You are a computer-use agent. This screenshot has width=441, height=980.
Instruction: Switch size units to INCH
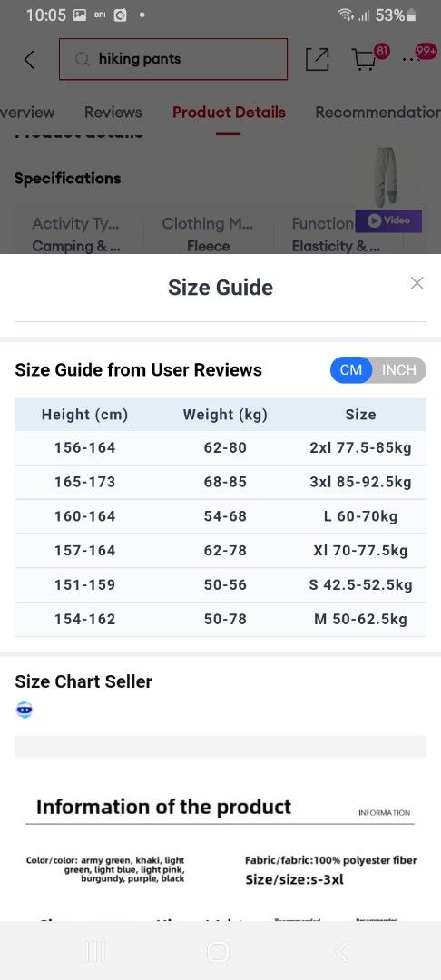(398, 369)
